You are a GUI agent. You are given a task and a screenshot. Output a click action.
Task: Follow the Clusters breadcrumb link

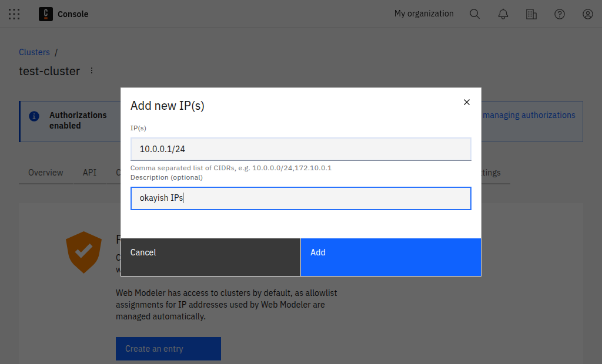click(x=34, y=52)
